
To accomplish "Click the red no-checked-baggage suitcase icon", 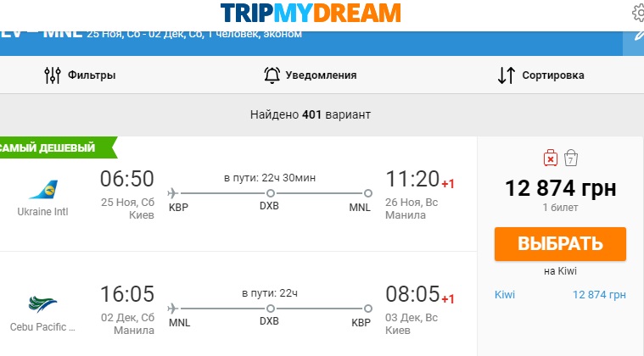I will pyautogui.click(x=550, y=157).
